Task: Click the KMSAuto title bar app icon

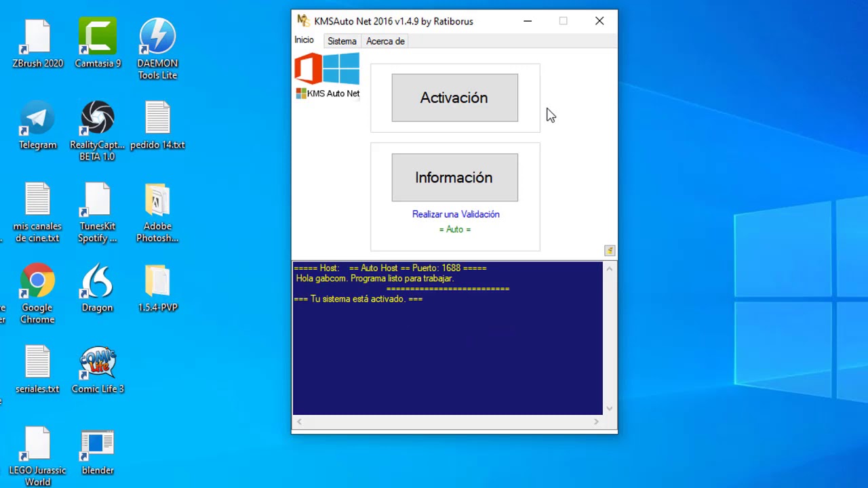Action: (x=303, y=20)
